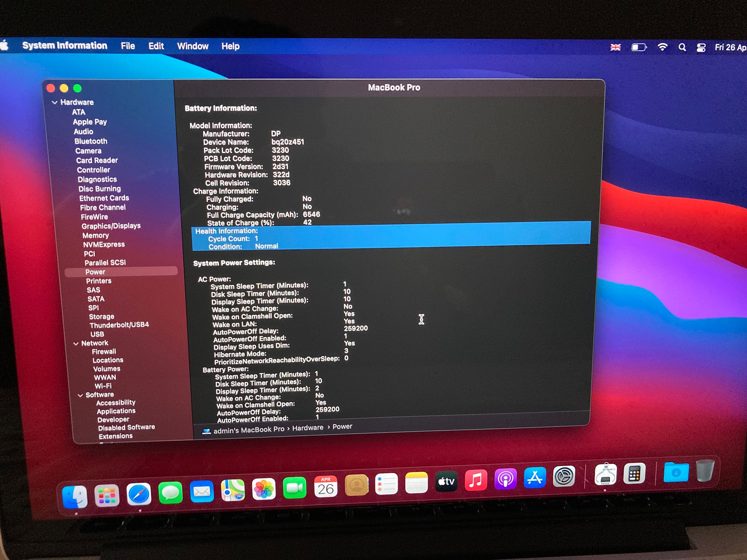Open System Preferences in the Dock
Screen dimensions: 747x560
tap(564, 476)
